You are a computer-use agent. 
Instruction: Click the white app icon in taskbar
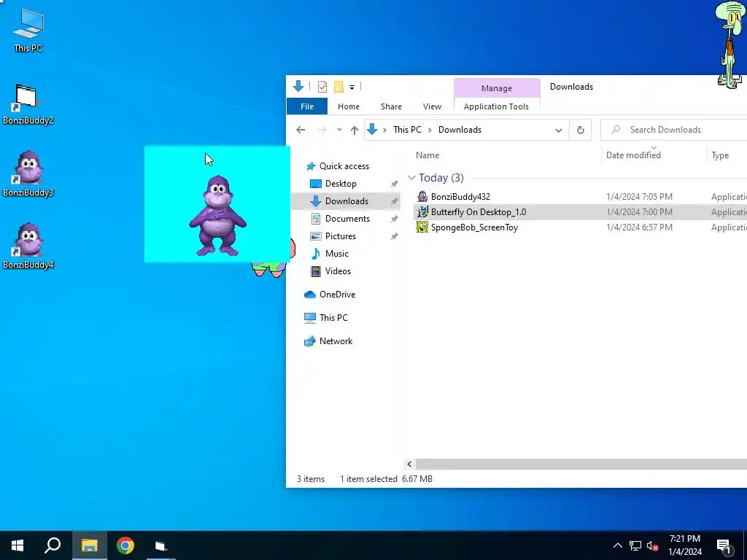tap(161, 545)
